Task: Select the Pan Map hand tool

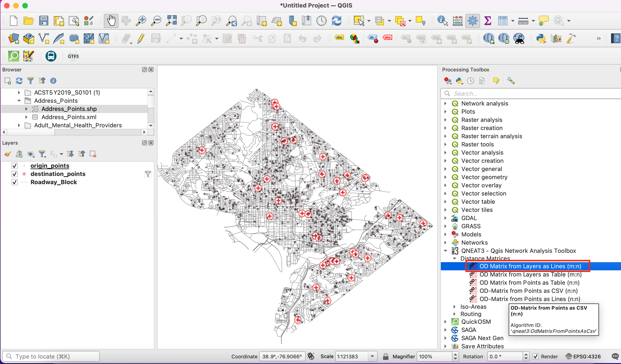Action: 111,21
